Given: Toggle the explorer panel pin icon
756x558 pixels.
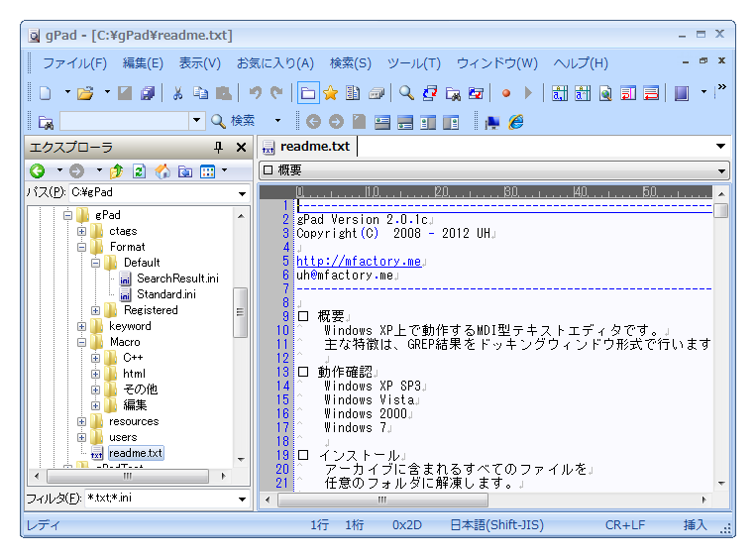Looking at the screenshot, I should pyautogui.click(x=219, y=148).
